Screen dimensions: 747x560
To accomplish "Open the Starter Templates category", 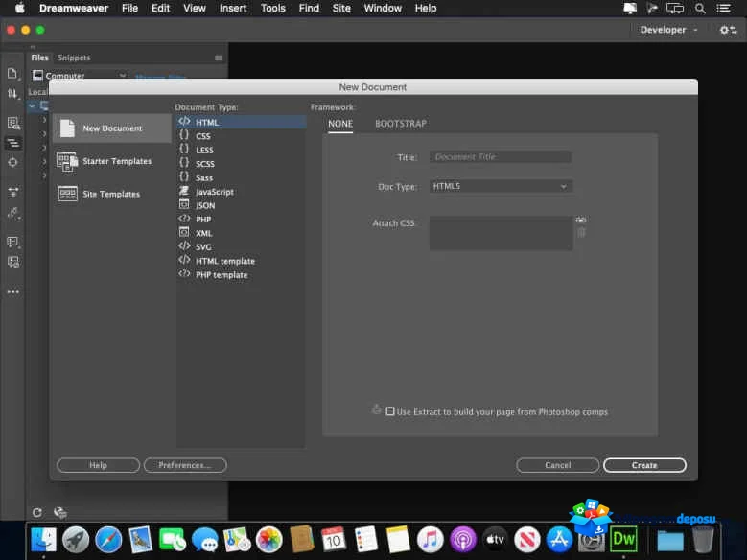I will (112, 161).
